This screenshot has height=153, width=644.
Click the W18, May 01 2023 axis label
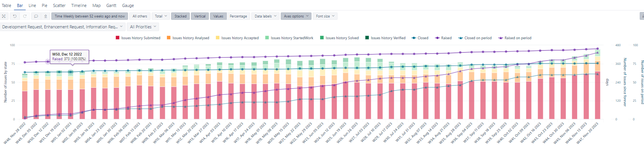tap(255, 133)
